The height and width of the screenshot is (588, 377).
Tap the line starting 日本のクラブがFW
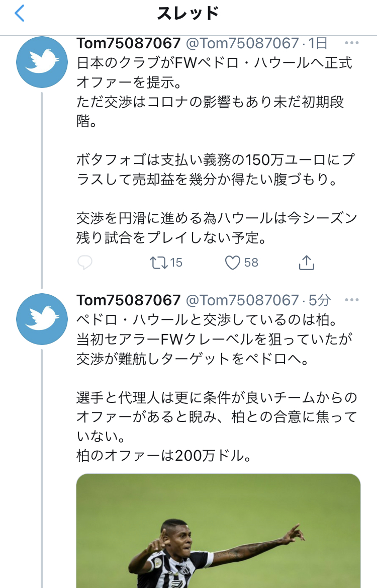tap(214, 63)
